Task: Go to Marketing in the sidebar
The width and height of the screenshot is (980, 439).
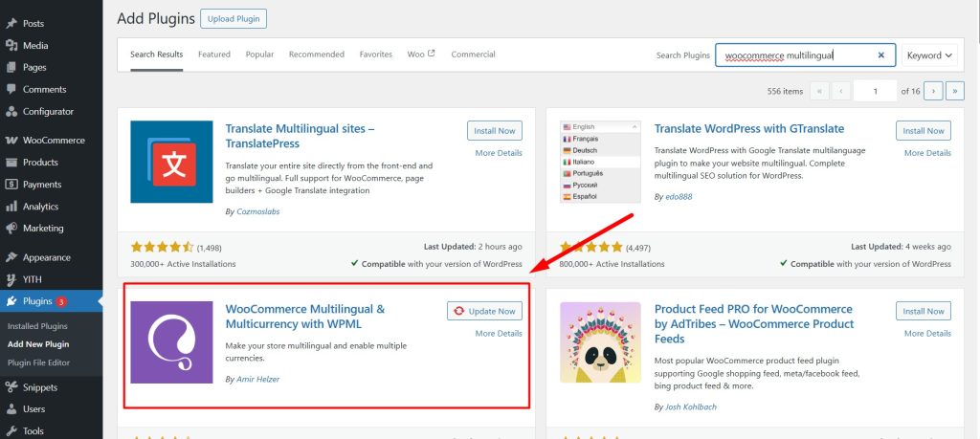Action: pyautogui.click(x=43, y=229)
